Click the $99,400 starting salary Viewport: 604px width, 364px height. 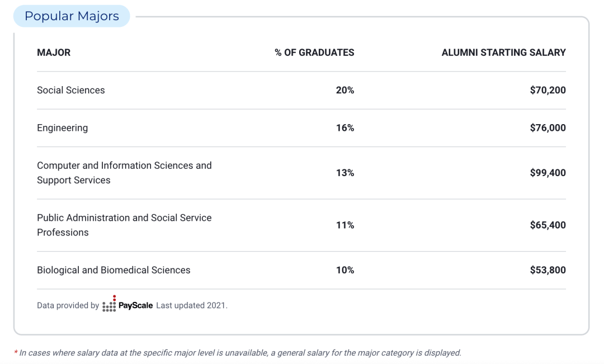[x=548, y=173]
